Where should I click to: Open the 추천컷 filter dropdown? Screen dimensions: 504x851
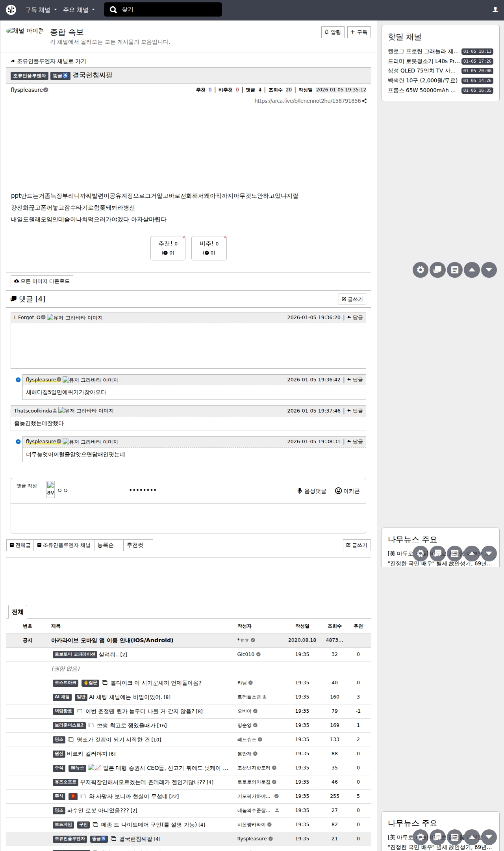point(138,545)
